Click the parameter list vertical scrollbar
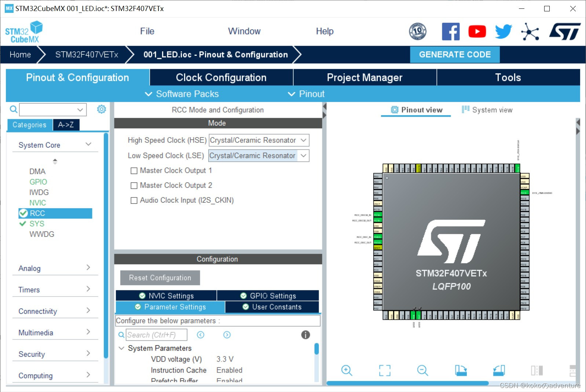Screen dimensions: 586x392 click(x=316, y=349)
